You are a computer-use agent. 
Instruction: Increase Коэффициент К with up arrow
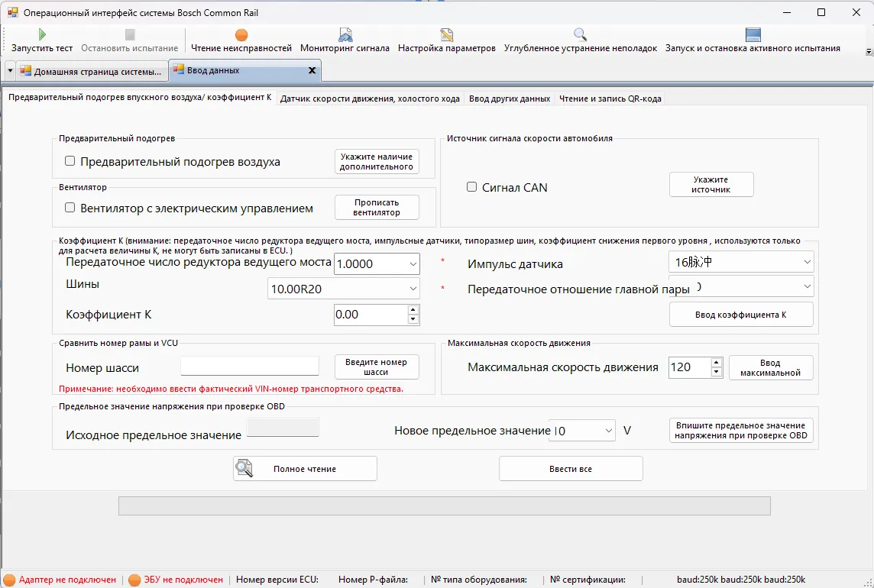click(x=413, y=310)
